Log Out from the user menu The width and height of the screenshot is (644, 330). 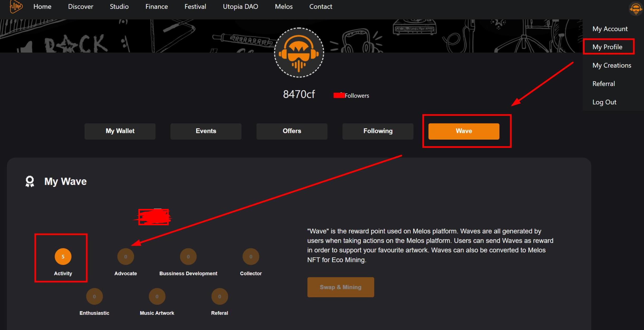tap(604, 102)
